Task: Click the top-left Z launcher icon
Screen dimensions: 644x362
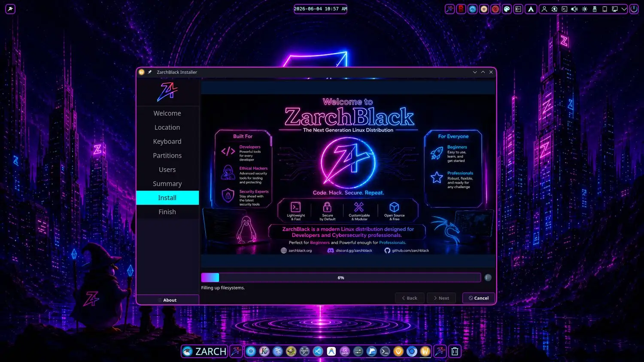Action: [x=10, y=9]
